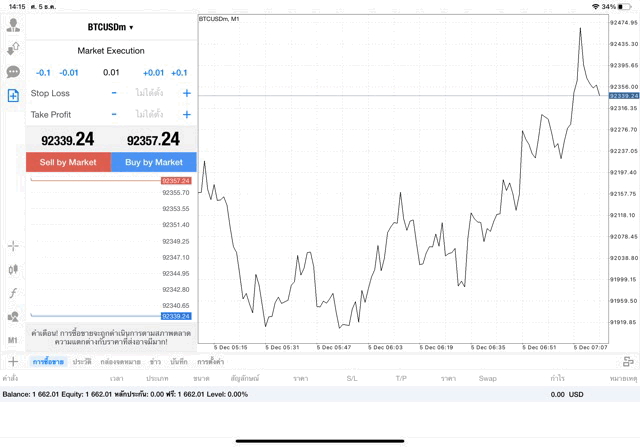Click the 0.00 USD profit total
Viewport: 640px width, 447px height.
point(567,394)
